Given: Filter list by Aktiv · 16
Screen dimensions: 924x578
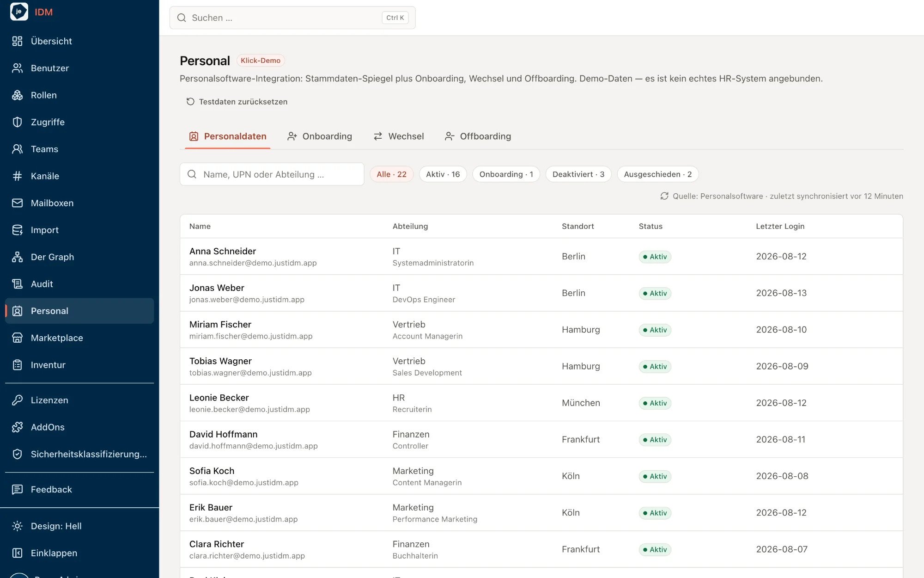Looking at the screenshot, I should click(x=443, y=174).
